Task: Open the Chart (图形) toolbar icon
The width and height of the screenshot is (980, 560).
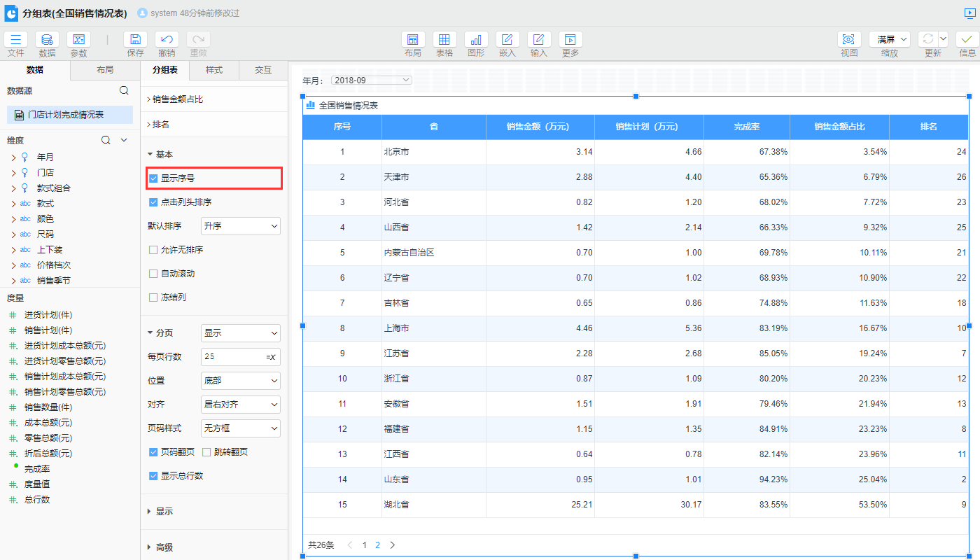Action: [476, 40]
